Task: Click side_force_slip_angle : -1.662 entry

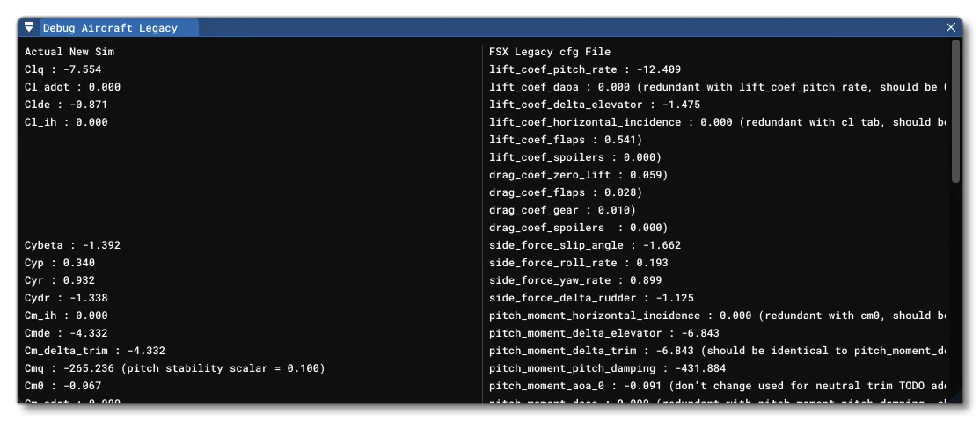Action: point(585,245)
